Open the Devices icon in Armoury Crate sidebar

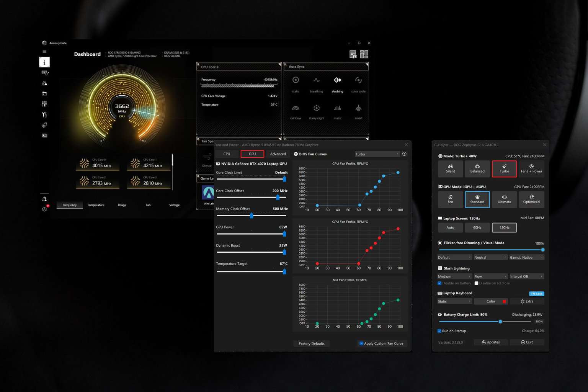[x=44, y=73]
